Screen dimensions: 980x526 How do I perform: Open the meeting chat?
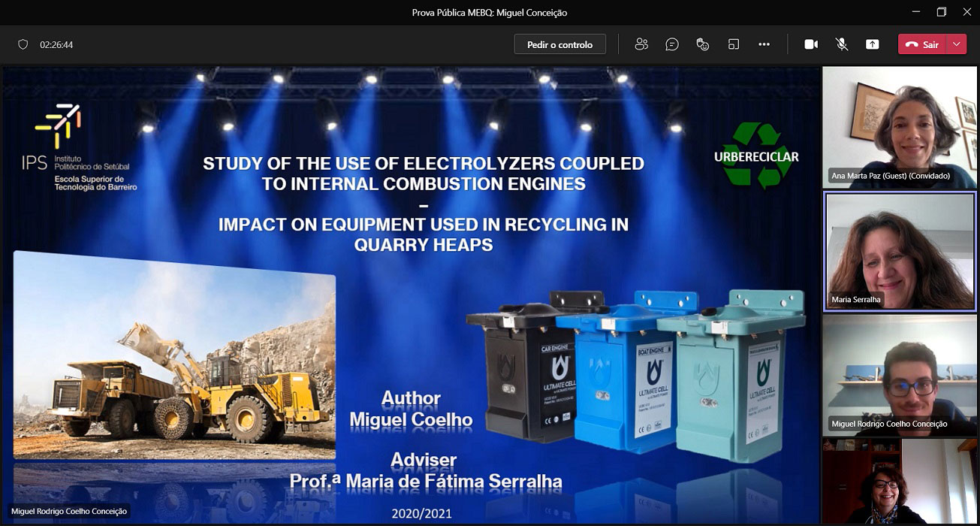pos(672,44)
